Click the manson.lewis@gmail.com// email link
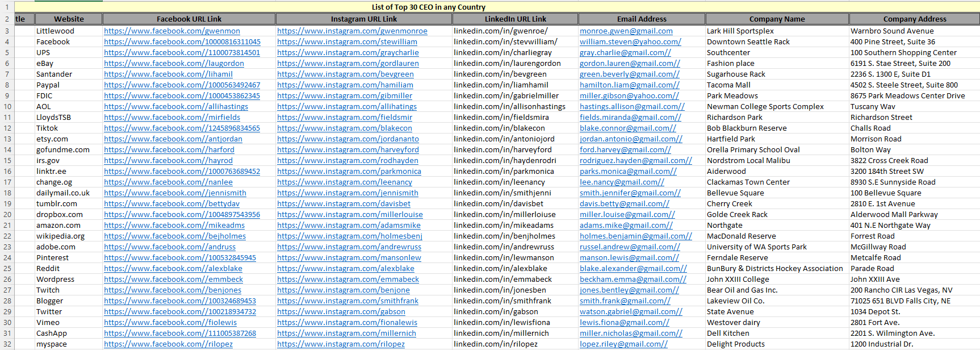Viewport: 980px width, 350px height. tap(629, 258)
